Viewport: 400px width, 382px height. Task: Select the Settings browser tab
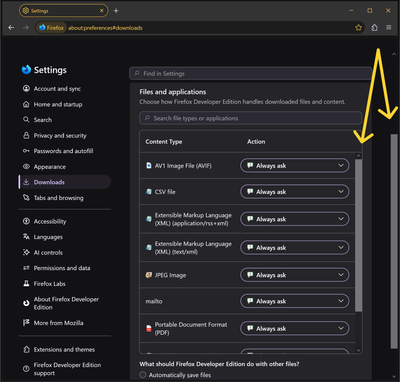(x=64, y=11)
